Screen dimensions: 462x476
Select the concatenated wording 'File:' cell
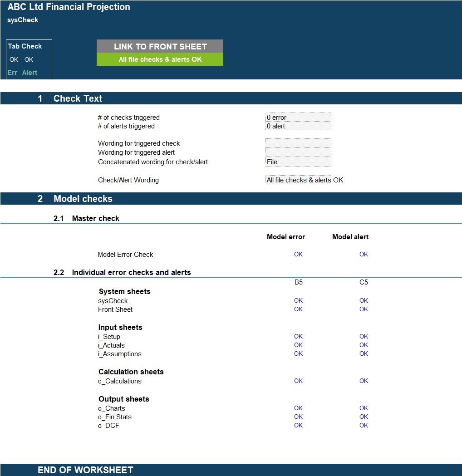click(x=298, y=162)
